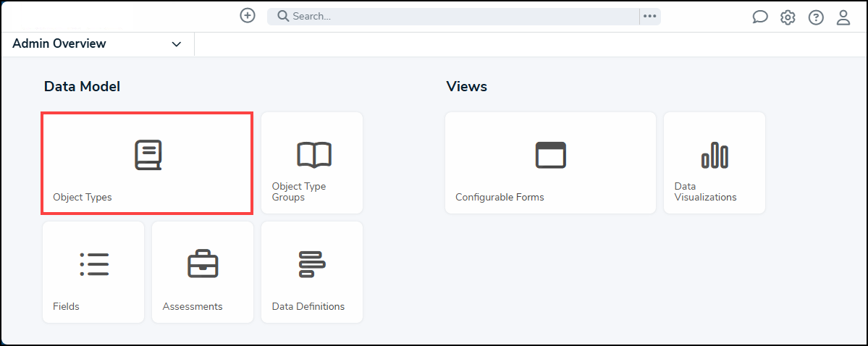Click the Admin Overview title text
This screenshot has width=868, height=346.
(59, 43)
